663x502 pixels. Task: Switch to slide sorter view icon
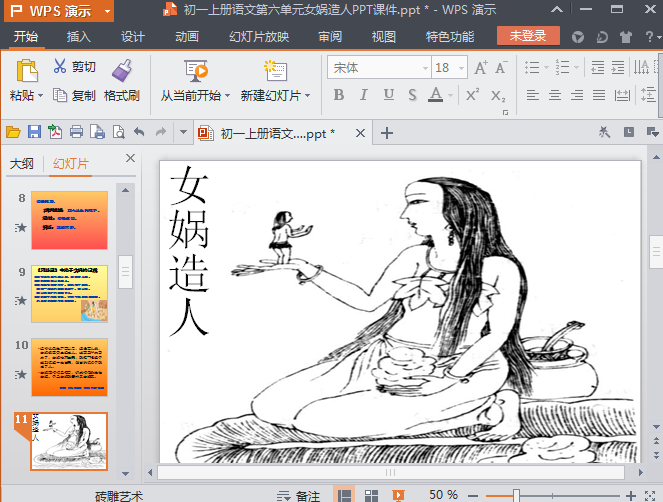370,495
